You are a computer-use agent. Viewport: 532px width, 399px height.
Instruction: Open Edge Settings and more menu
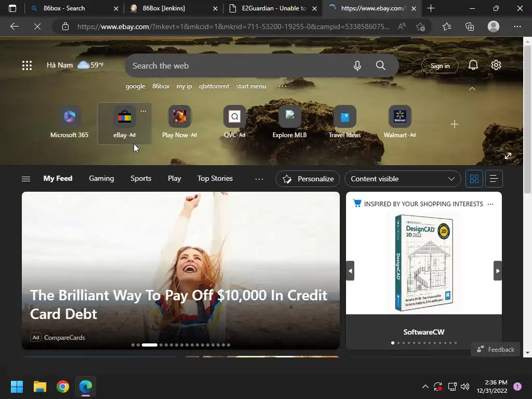click(517, 26)
